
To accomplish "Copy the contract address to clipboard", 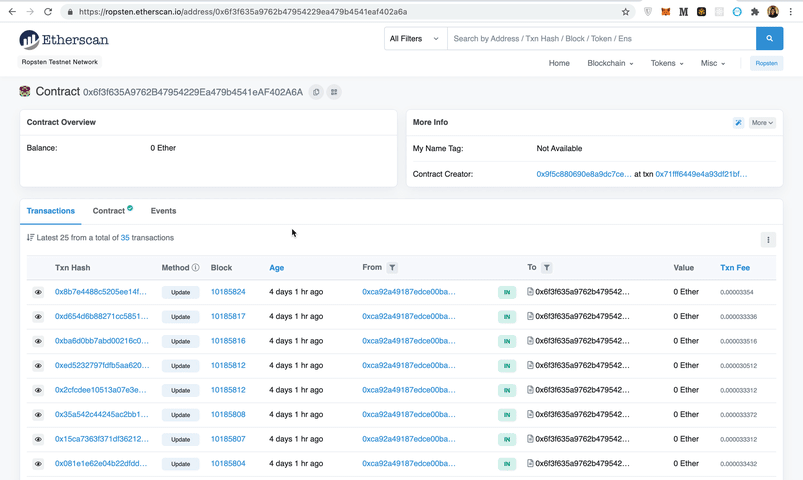I will click(316, 92).
